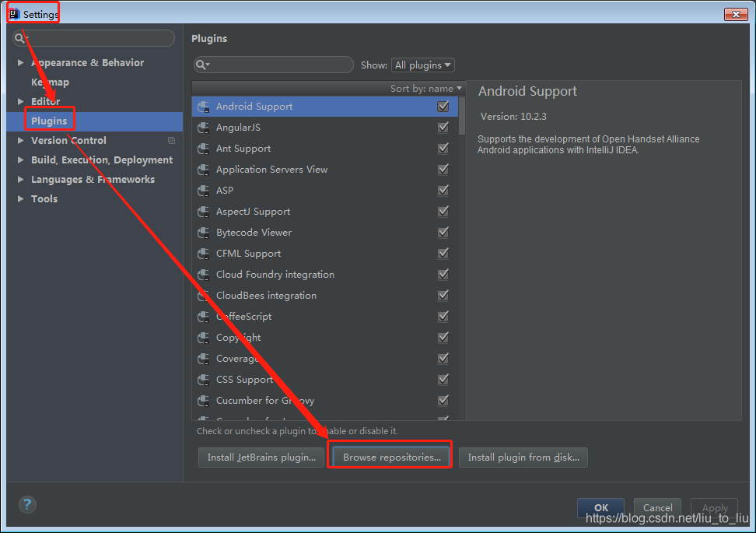Click the Coverage plugin icon

click(204, 359)
